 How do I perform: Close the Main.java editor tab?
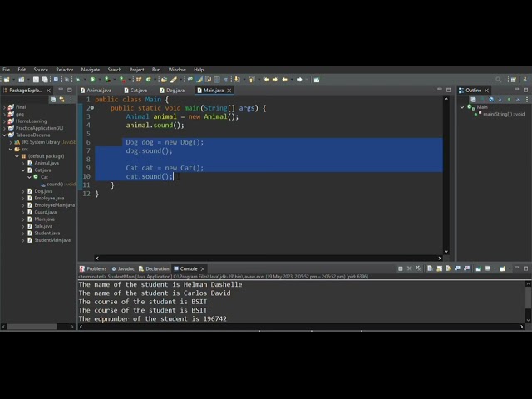(x=229, y=91)
